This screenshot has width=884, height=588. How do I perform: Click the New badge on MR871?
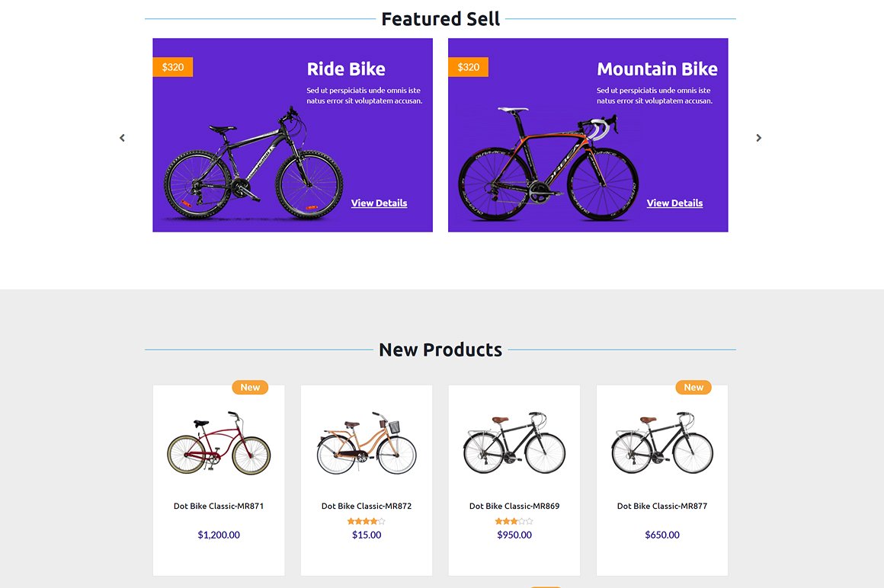pyautogui.click(x=250, y=388)
